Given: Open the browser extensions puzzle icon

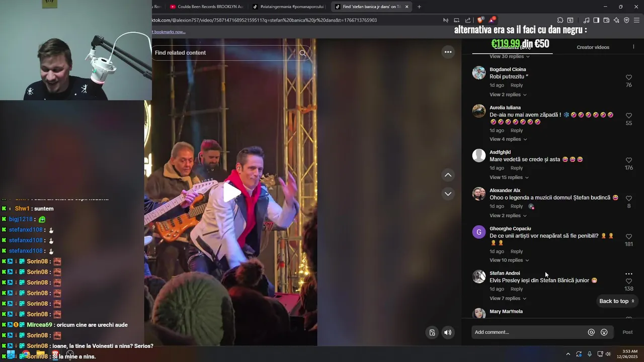Looking at the screenshot, I should (560, 20).
